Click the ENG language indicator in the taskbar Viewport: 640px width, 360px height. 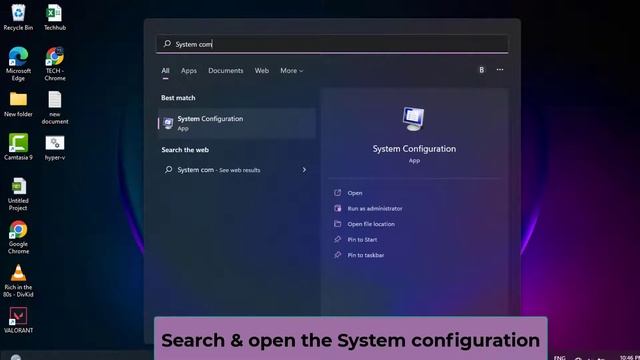tap(560, 358)
